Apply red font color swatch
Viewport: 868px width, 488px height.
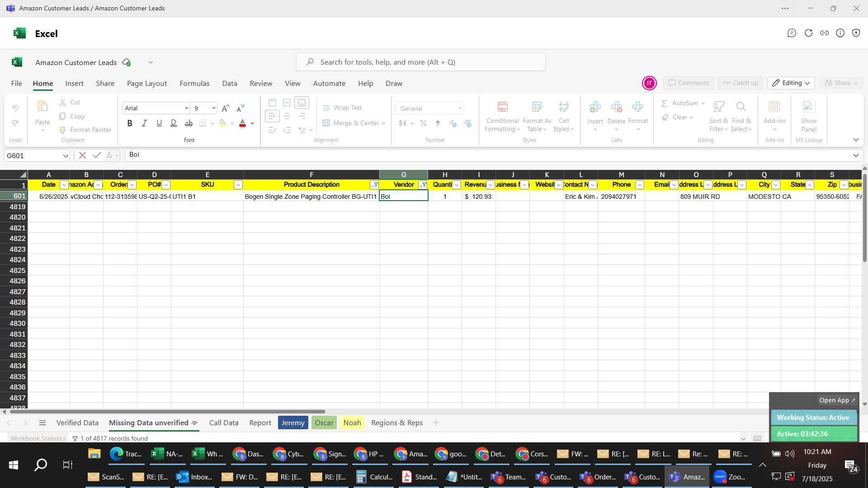242,123
